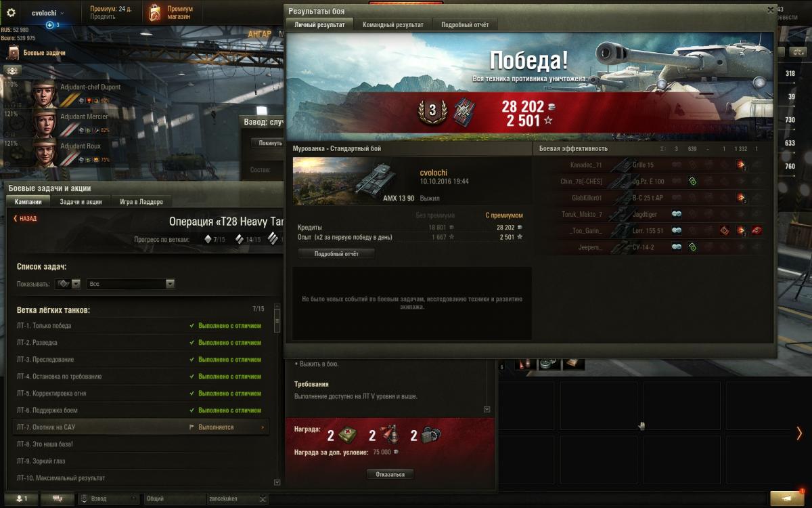
Task: Click _Too_Garin_ spotted icon
Action: 676,230
